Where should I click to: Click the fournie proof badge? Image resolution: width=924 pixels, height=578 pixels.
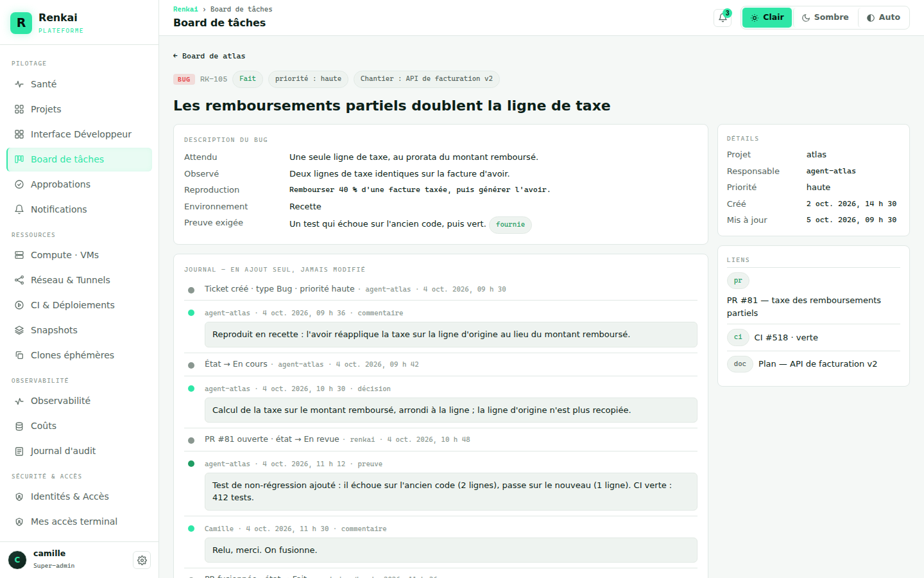(510, 225)
